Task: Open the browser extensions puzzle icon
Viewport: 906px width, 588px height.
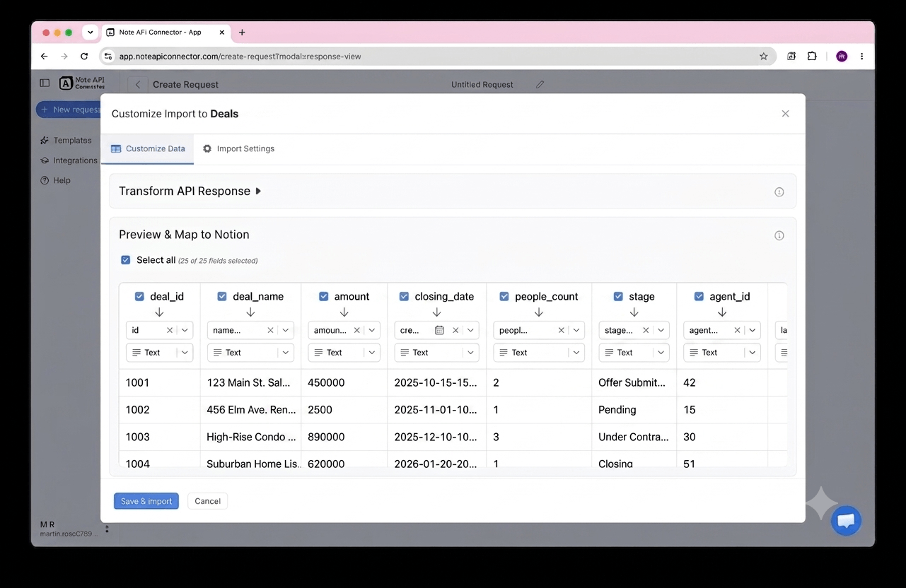Action: (x=812, y=57)
